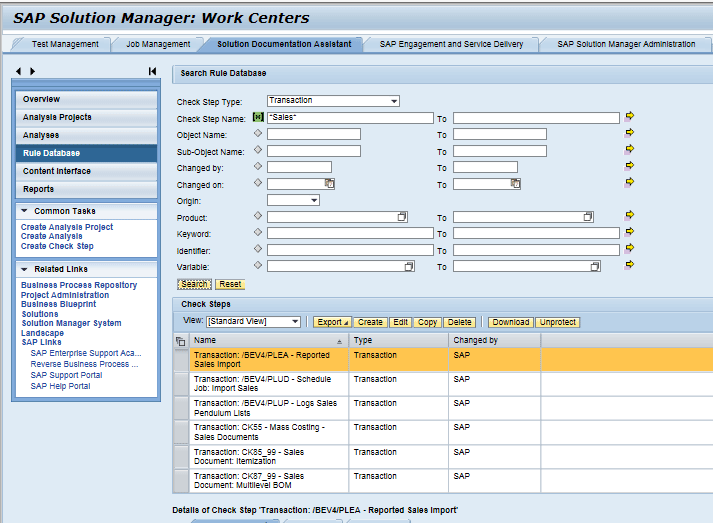Open value help in Variable To field
Image resolution: width=713 pixels, height=523 pixels.
[595, 267]
